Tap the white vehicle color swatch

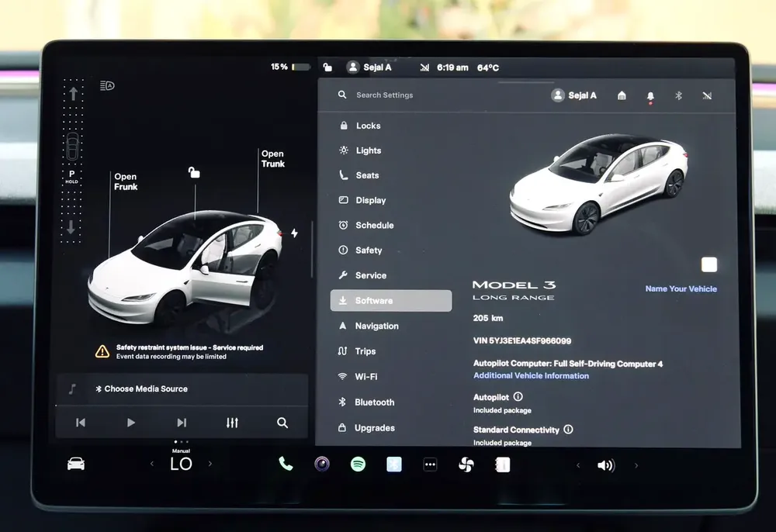pyautogui.click(x=709, y=264)
